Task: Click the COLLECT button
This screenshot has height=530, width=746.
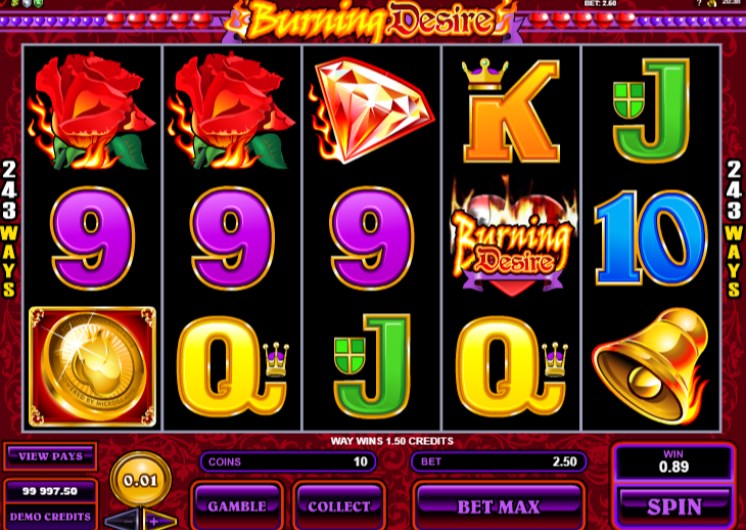Action: [339, 506]
